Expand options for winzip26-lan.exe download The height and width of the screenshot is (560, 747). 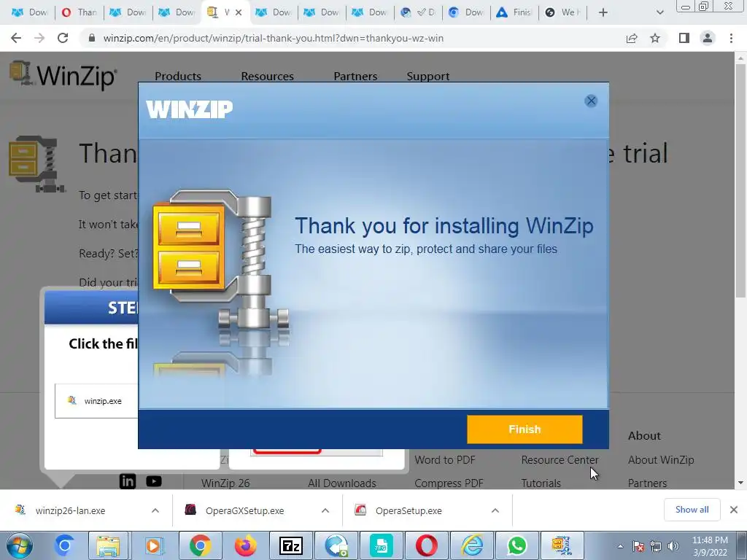tap(155, 510)
